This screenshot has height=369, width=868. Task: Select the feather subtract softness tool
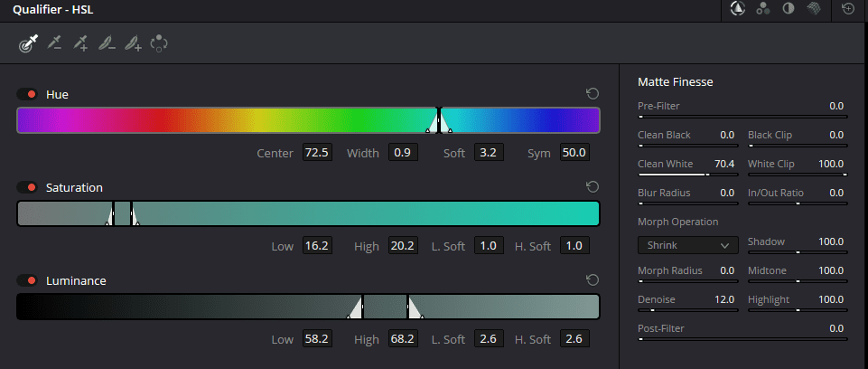pos(107,43)
